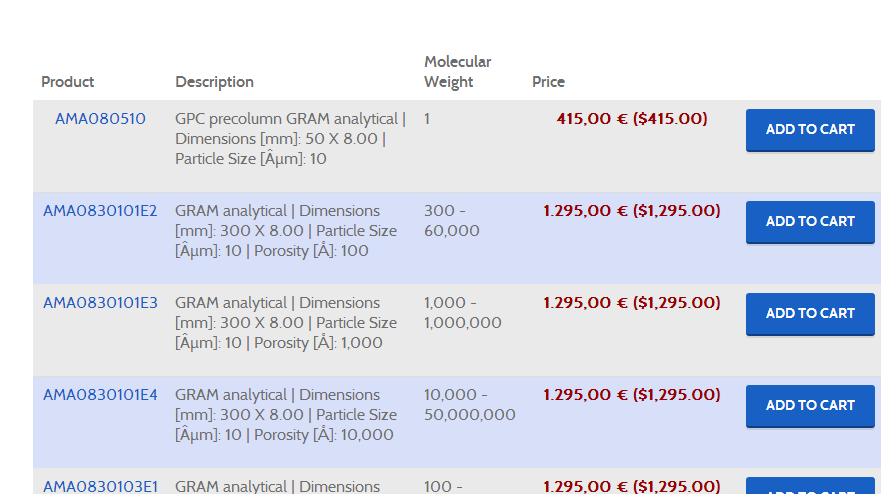Click the description with Porosity 1,000
The height and width of the screenshot is (494, 881).
(x=286, y=323)
